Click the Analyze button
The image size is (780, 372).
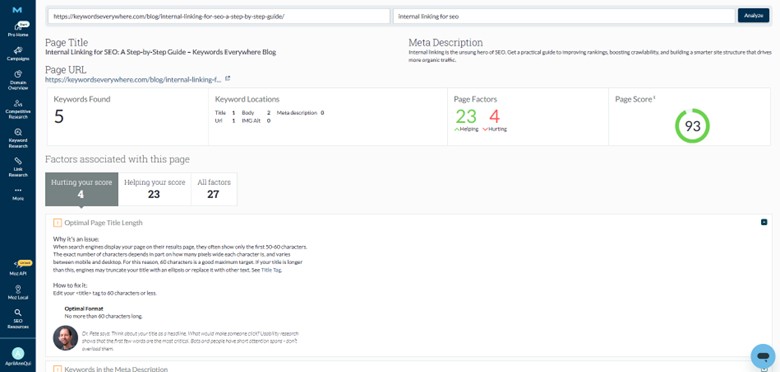coord(753,16)
